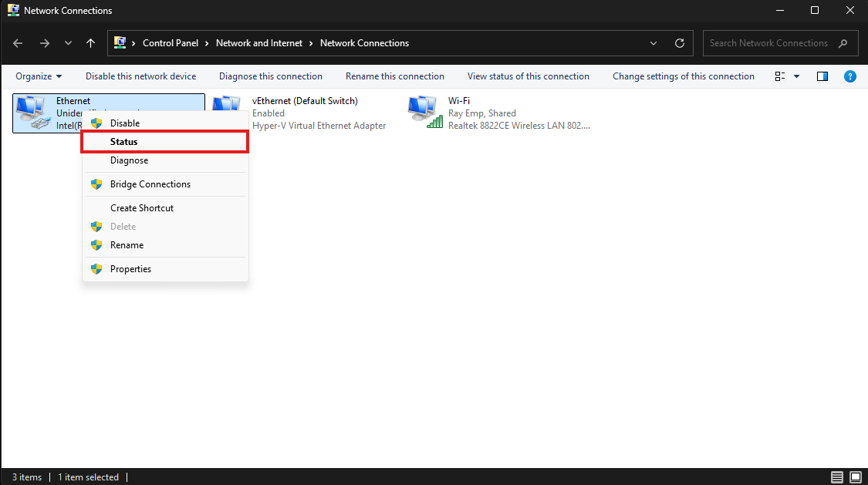The width and height of the screenshot is (868, 485).
Task: Click Diagnose this connection
Action: pyautogui.click(x=271, y=76)
